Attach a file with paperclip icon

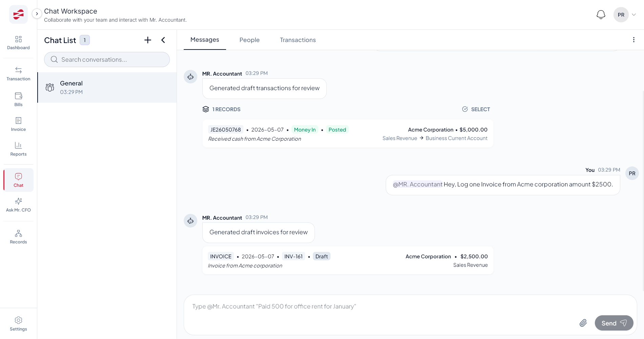point(583,323)
